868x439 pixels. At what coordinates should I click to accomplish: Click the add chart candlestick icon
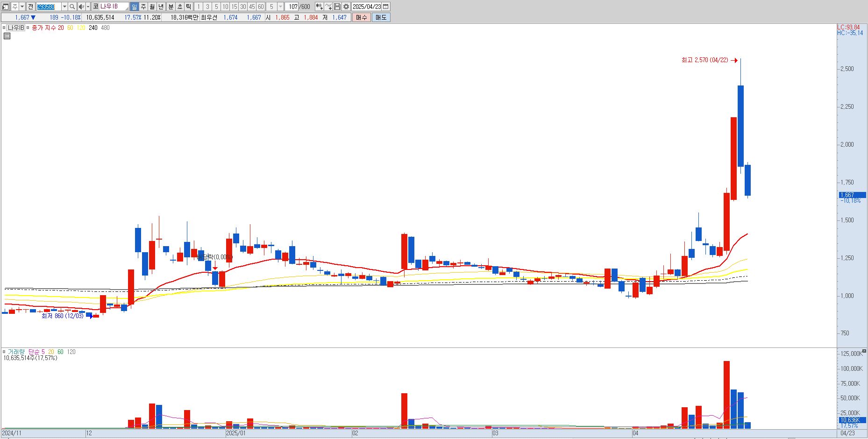point(319,7)
